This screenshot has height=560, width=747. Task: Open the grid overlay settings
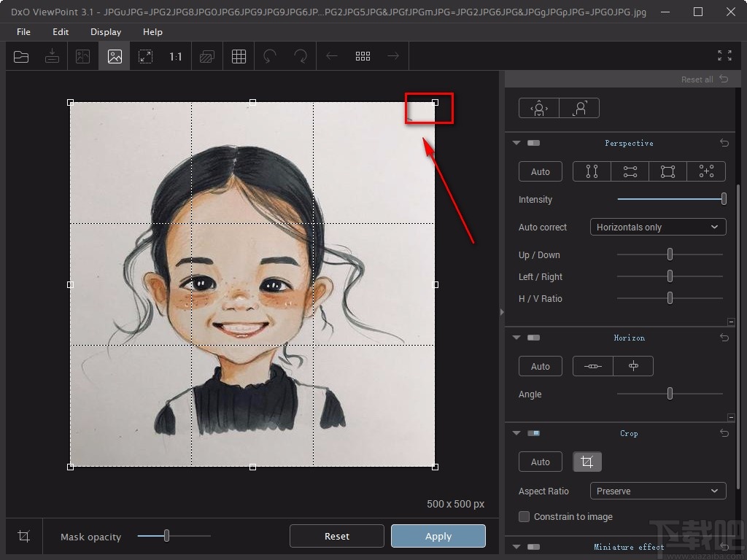(238, 55)
